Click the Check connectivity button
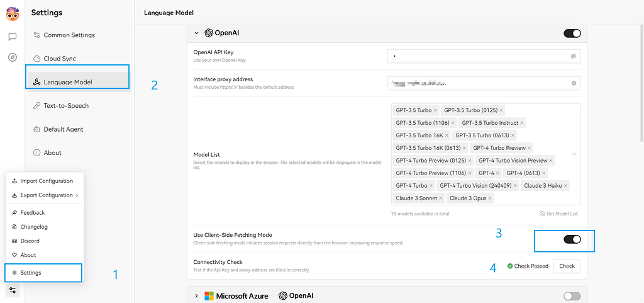The height and width of the screenshot is (303, 644). (567, 266)
